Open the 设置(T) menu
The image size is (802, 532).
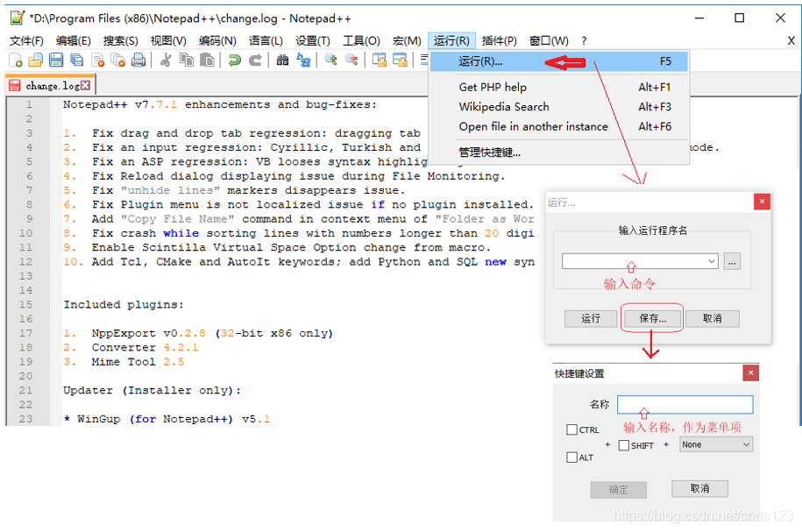[x=313, y=41]
